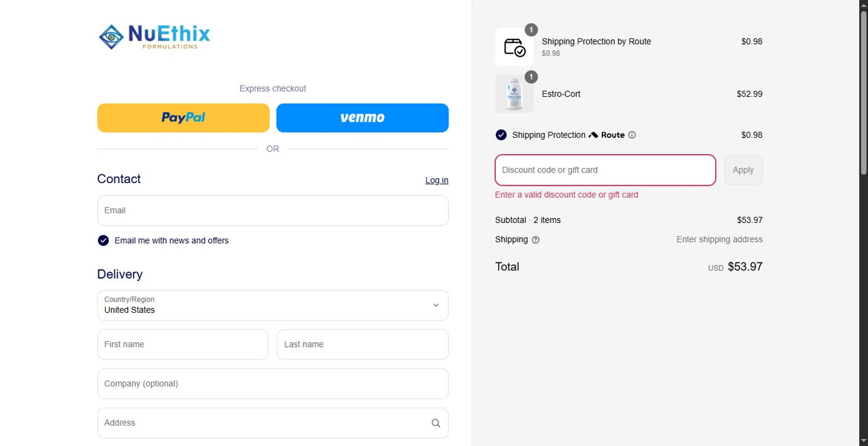Click the scrollbar down arrow

pos(863,441)
